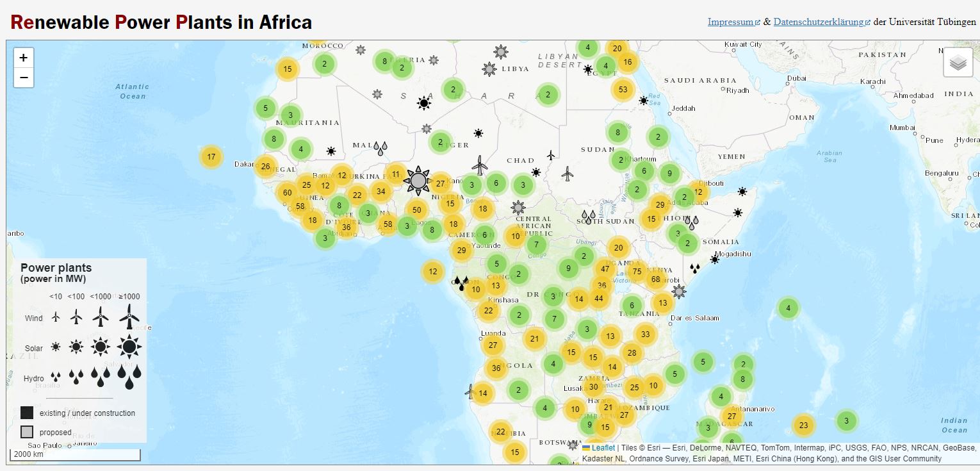The width and height of the screenshot is (980, 471).
Task: Click the gray solar marker above the Libya label
Action: pos(500,52)
